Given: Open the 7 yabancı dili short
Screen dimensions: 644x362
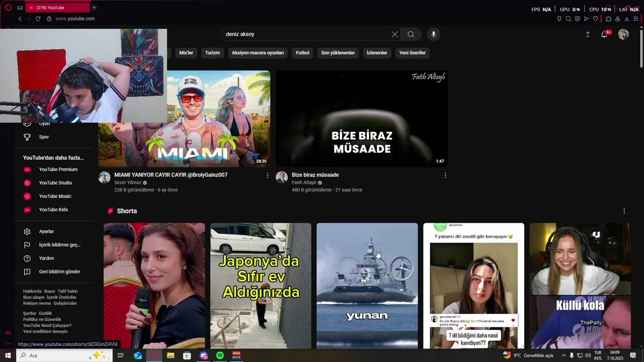Looking at the screenshot, I should tap(473, 286).
